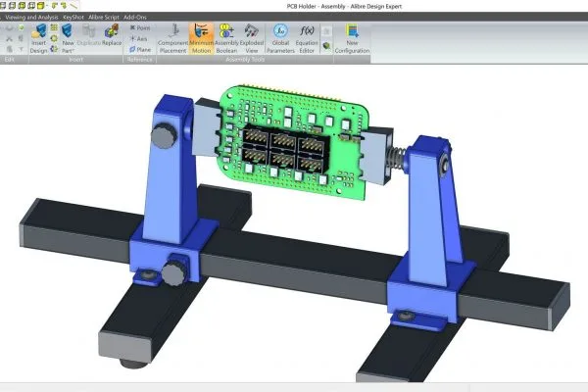
Task: Select the rubber foot under the left leg
Action: [132, 364]
